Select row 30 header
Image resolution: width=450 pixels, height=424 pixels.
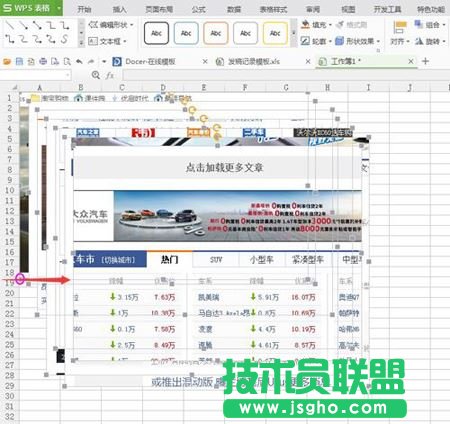pyautogui.click(x=10, y=396)
